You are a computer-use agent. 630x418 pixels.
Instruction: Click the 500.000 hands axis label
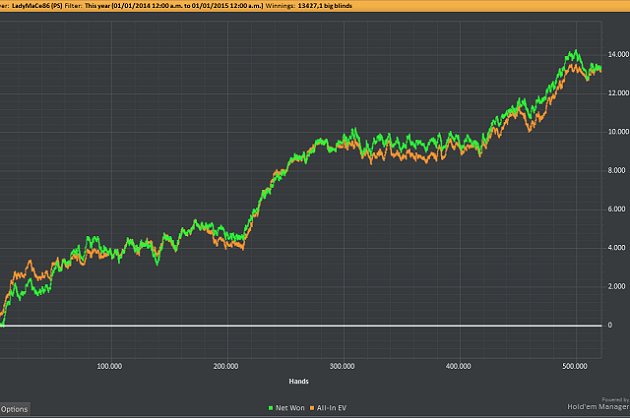tap(576, 366)
